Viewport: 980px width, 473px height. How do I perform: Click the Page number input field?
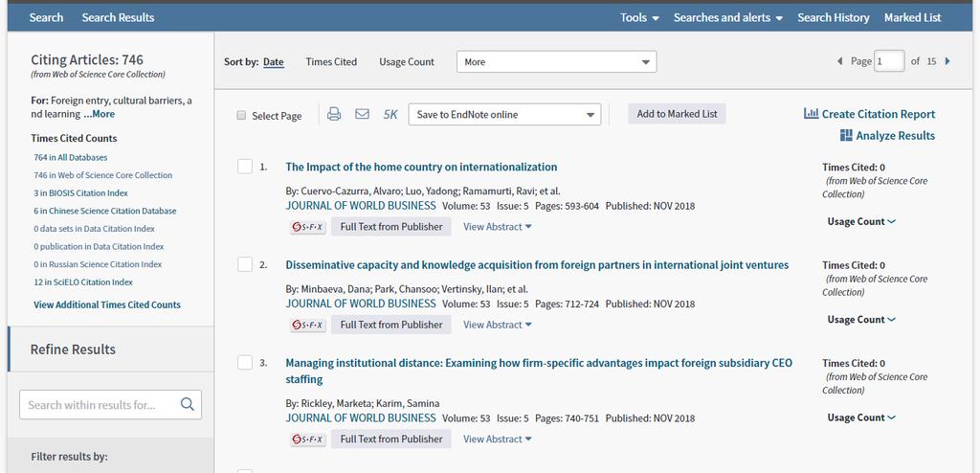(889, 61)
